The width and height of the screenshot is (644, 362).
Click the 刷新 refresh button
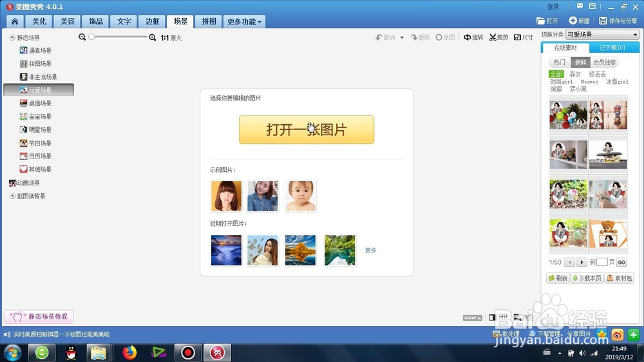(558, 278)
